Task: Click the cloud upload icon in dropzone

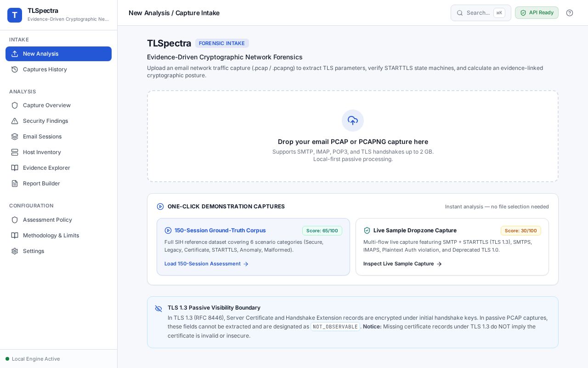Action: 353,121
